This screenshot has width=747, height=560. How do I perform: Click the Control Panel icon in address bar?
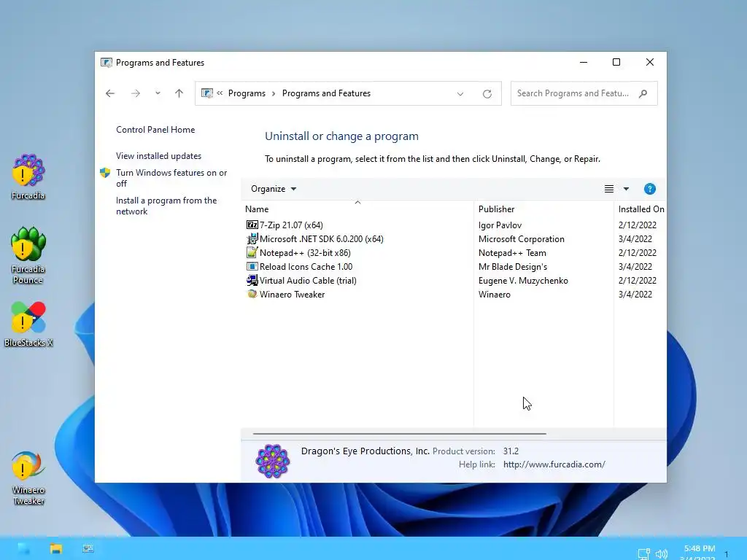click(x=206, y=93)
